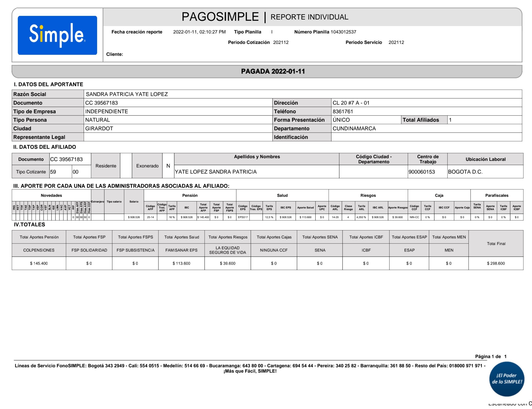Click the Simple logo image

(x=57, y=35)
